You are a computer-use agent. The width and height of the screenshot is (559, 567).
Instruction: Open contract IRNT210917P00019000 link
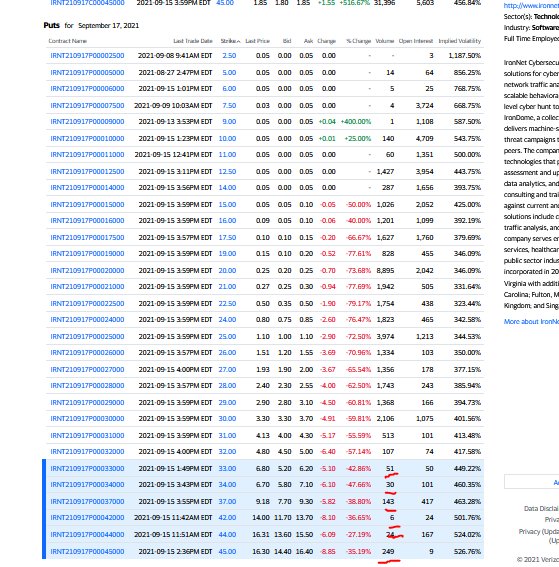click(x=87, y=253)
